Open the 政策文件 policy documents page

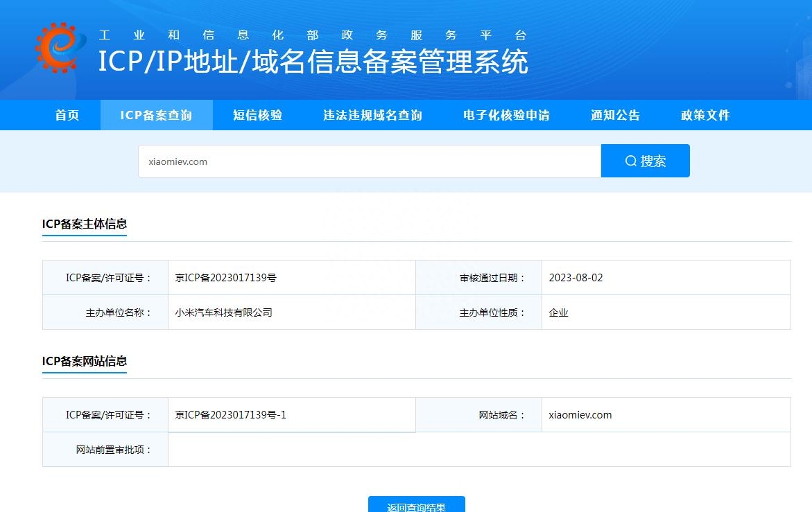pyautogui.click(x=704, y=115)
